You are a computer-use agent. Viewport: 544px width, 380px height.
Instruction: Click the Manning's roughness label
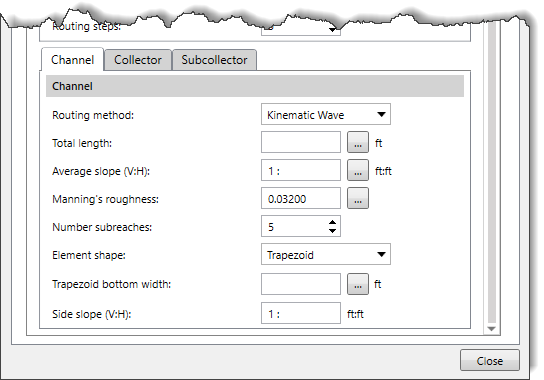[105, 199]
